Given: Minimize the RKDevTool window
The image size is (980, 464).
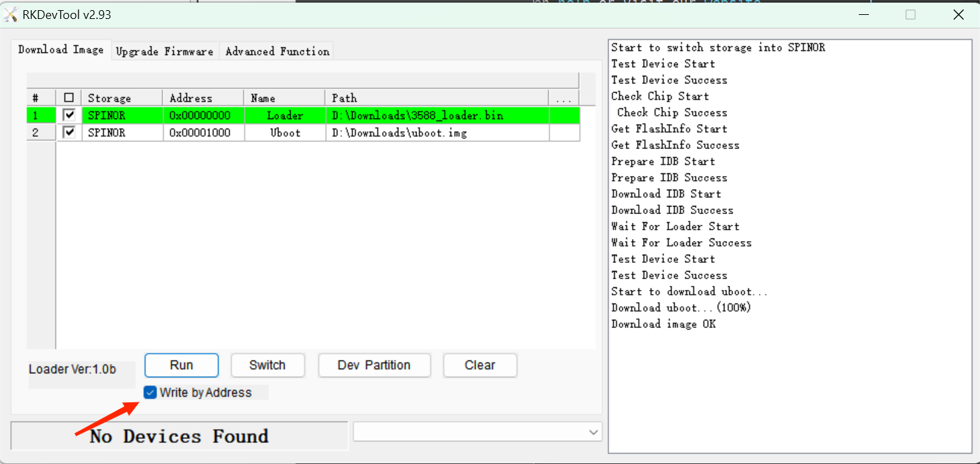Looking at the screenshot, I should point(864,14).
